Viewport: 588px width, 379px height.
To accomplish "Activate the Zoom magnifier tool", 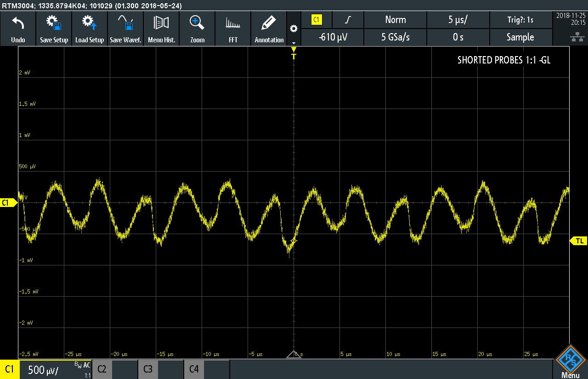I will coord(197,23).
